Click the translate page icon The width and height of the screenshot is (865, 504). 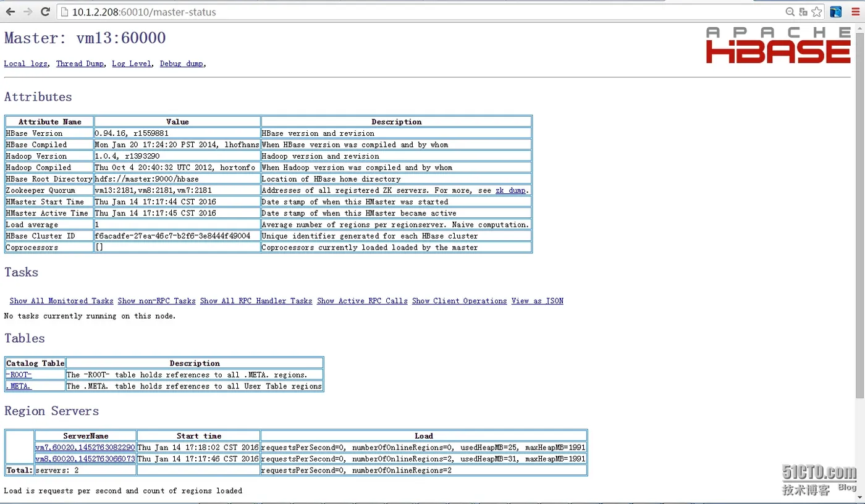(x=803, y=12)
